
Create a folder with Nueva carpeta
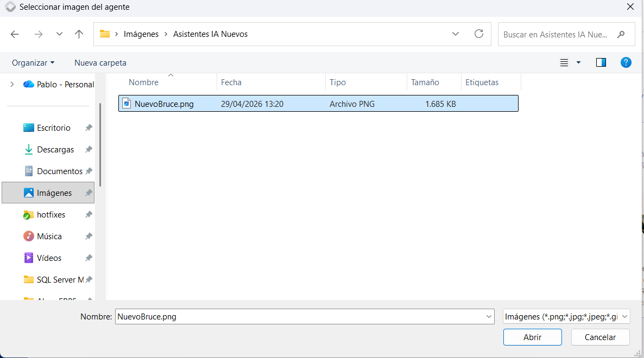pos(100,63)
